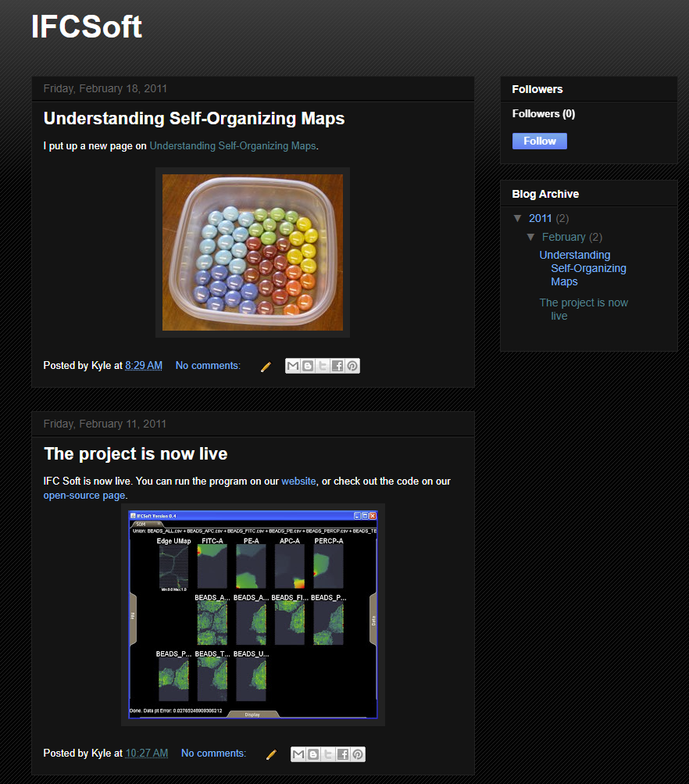The image size is (689, 784).
Task: Collapse the 2011 archive tree
Action: [517, 218]
